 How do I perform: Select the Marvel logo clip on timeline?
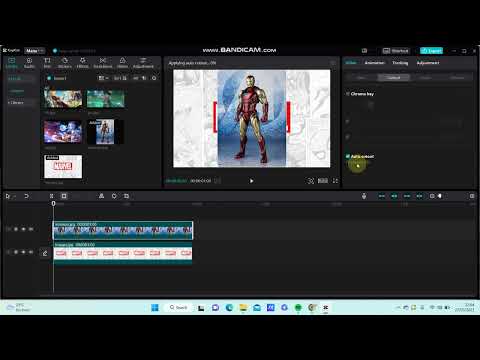pyautogui.click(x=123, y=253)
